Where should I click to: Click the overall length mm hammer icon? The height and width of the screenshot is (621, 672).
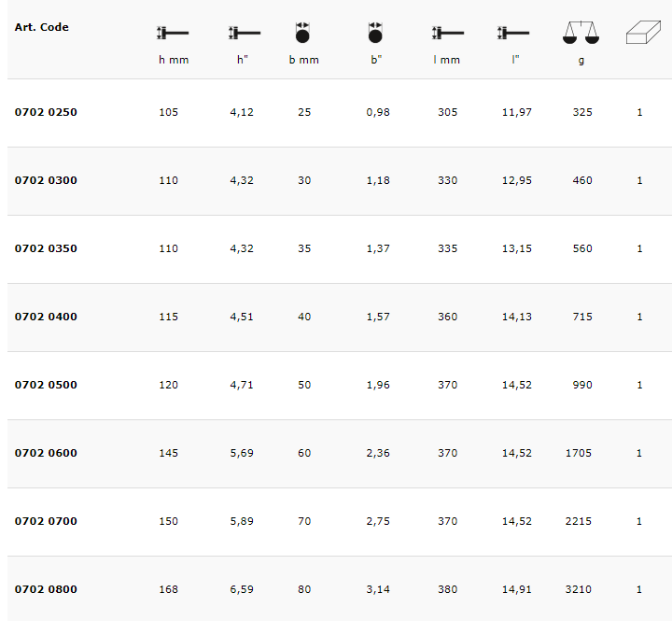[x=448, y=34]
